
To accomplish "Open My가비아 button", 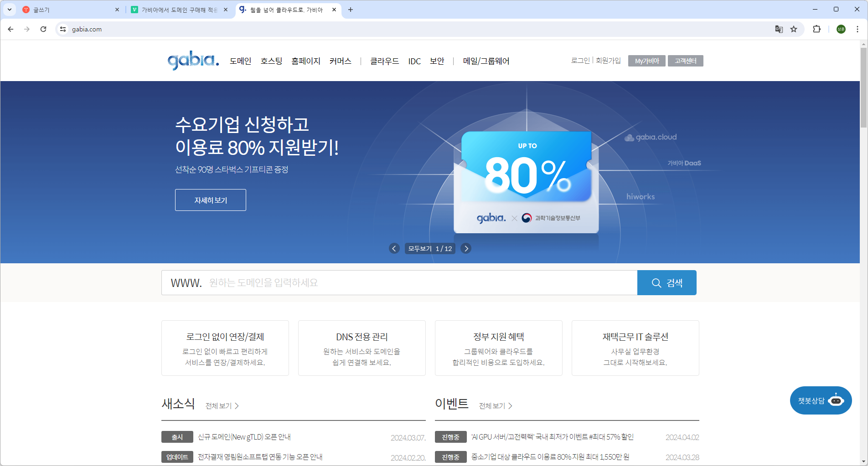I will [647, 61].
